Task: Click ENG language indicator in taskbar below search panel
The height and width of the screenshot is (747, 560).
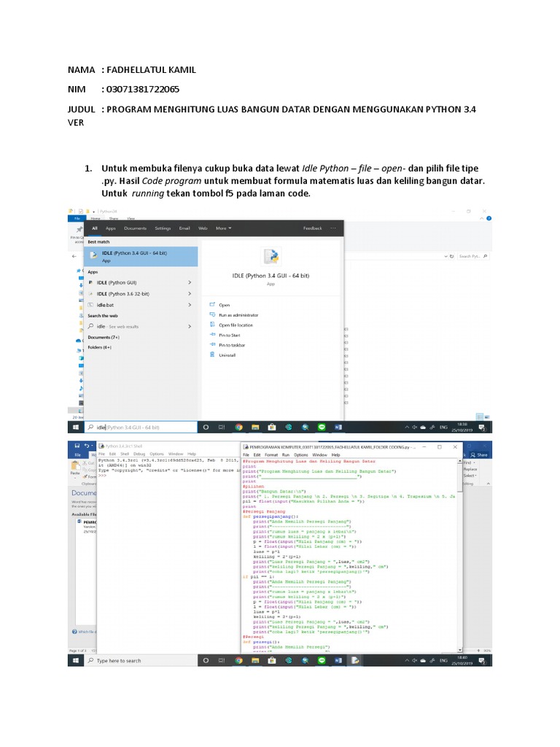Action: (443, 427)
